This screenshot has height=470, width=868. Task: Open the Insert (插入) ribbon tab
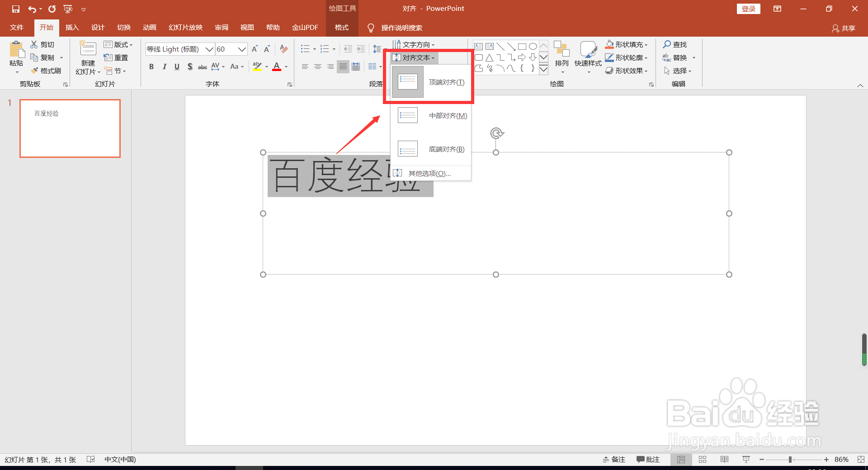pos(72,28)
